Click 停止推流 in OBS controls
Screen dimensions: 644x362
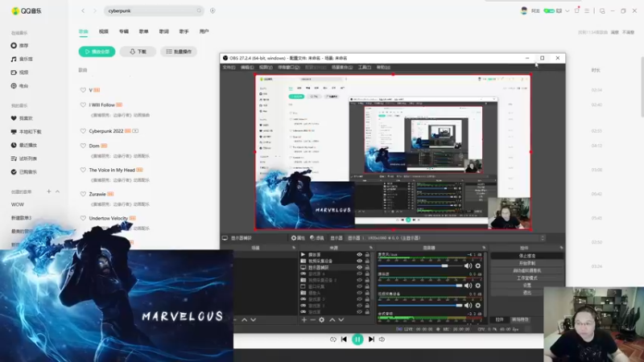(x=527, y=256)
